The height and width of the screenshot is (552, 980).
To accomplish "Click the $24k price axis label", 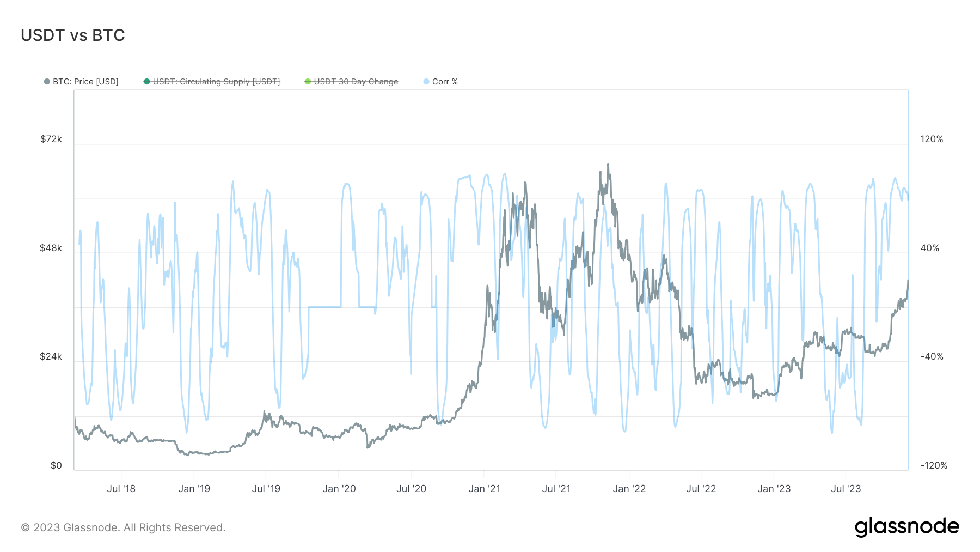I will click(x=51, y=357).
